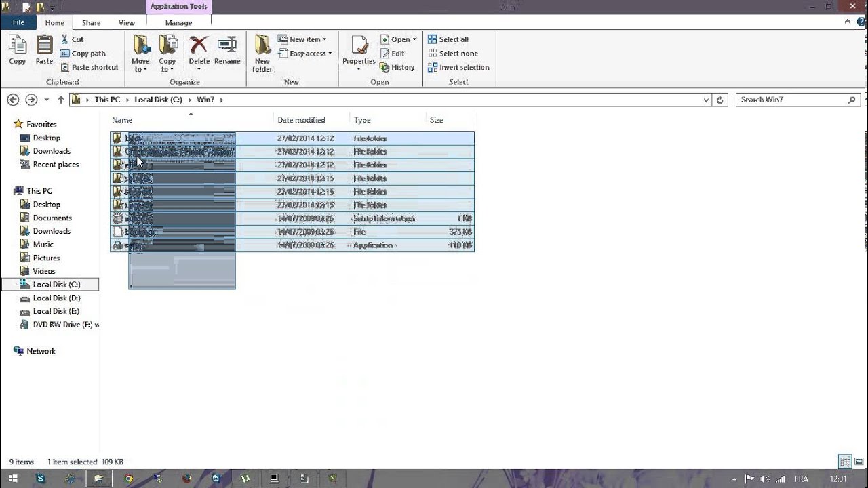Screen dimensions: 868x488
Task: Refresh the Win7 folder view
Action: click(x=720, y=100)
